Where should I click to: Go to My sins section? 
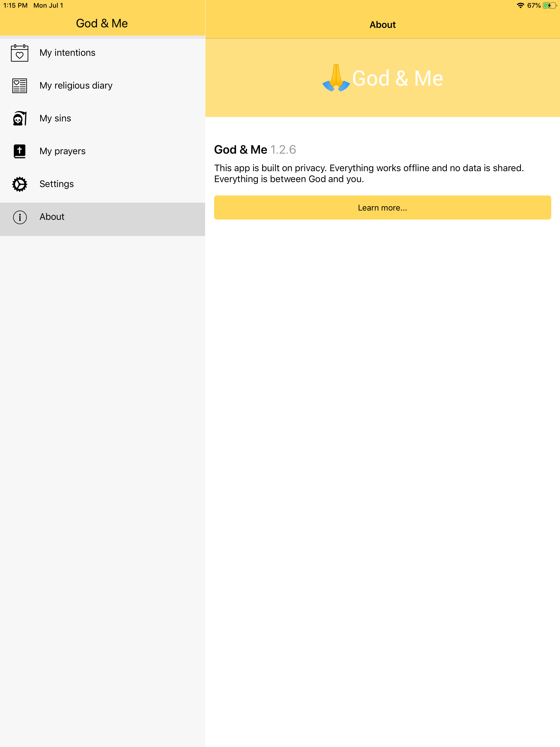pos(102,119)
